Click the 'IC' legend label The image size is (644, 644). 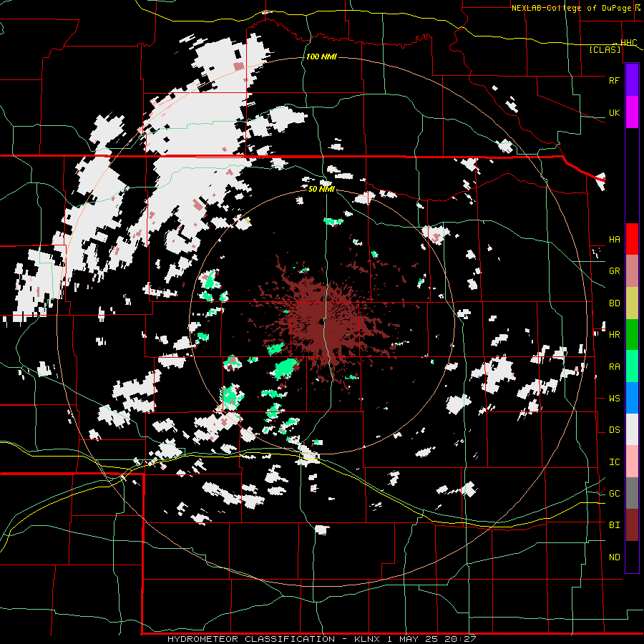pyautogui.click(x=614, y=462)
